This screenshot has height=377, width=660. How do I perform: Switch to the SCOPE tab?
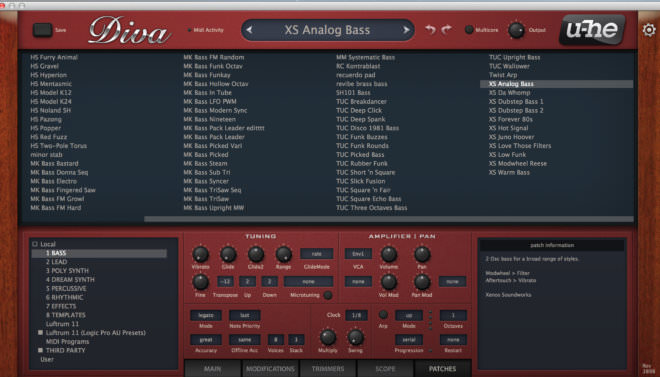(x=385, y=369)
